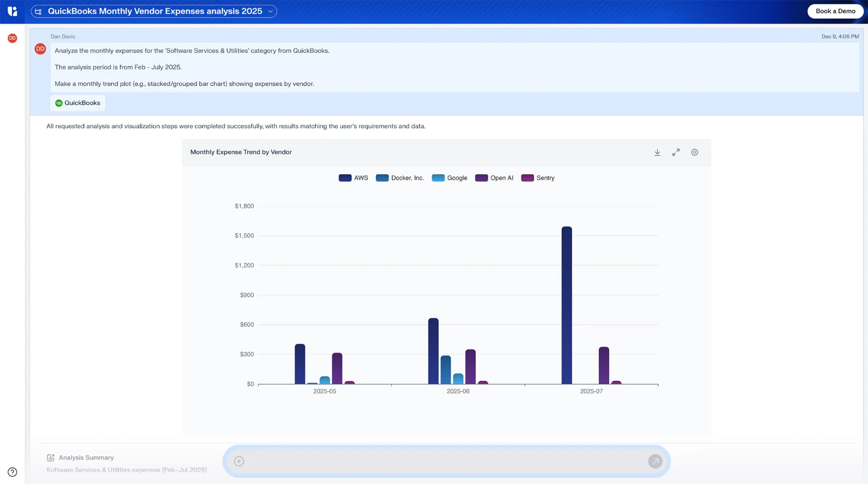Screen dimensions: 868x484
Task: Click the Book a Demo button
Action: tap(835, 11)
